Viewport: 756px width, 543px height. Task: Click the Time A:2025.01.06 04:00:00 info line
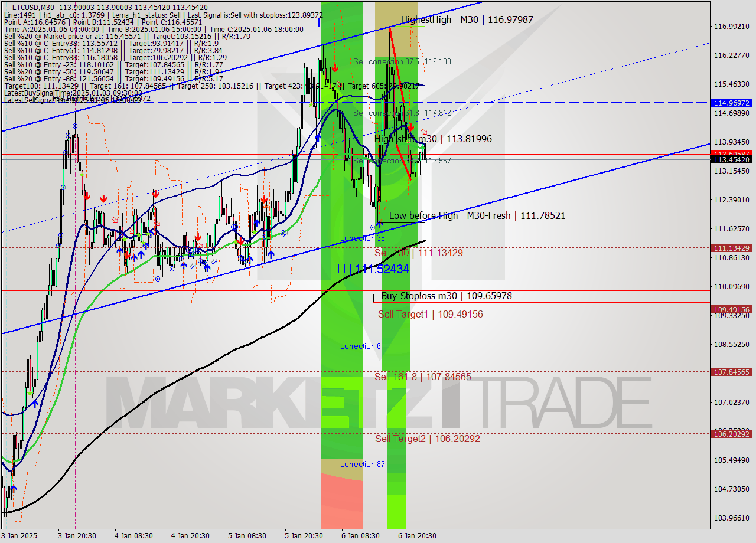tap(154, 29)
